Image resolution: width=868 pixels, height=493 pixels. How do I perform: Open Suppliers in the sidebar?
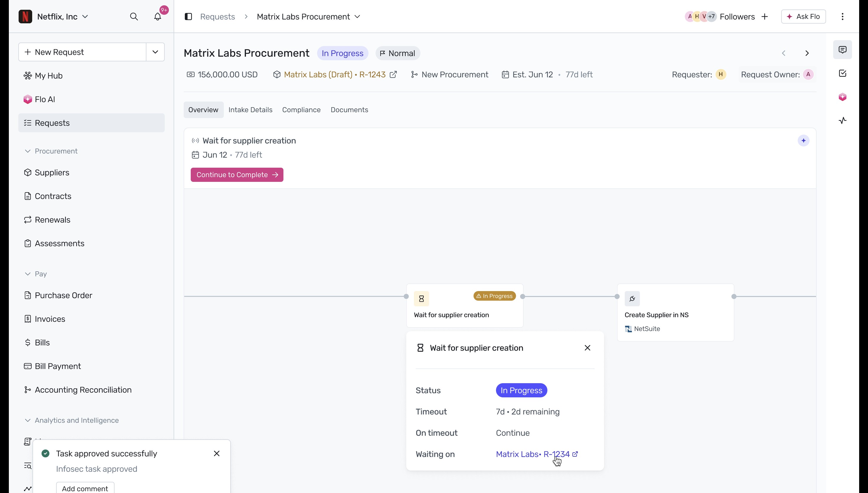92,173
